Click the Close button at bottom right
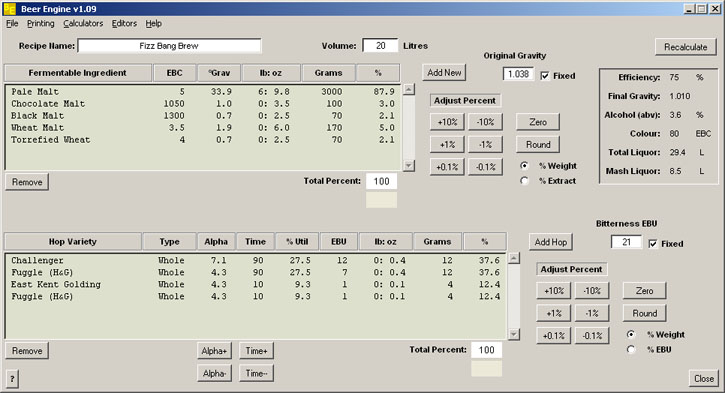The height and width of the screenshot is (393, 725). pos(704,379)
